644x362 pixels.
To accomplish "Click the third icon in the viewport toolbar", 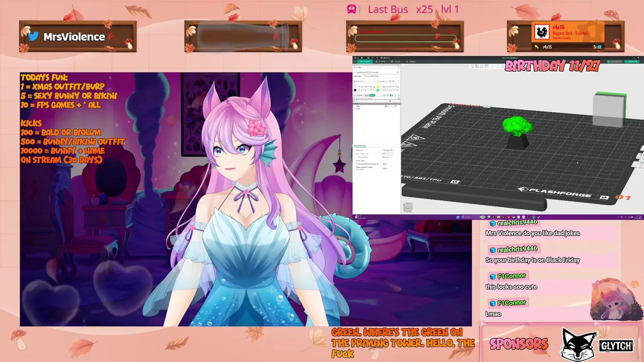I will tap(482, 66).
